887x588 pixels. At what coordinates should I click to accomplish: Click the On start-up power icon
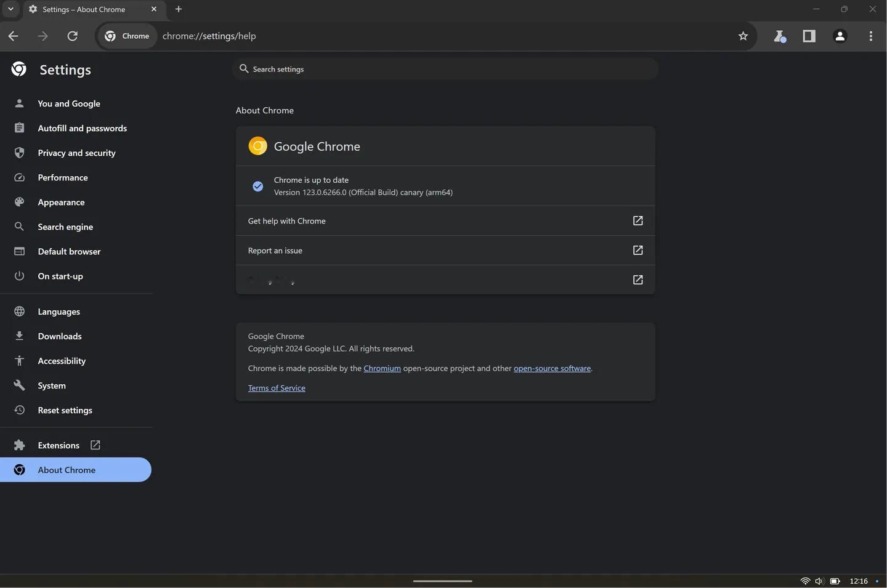click(19, 276)
